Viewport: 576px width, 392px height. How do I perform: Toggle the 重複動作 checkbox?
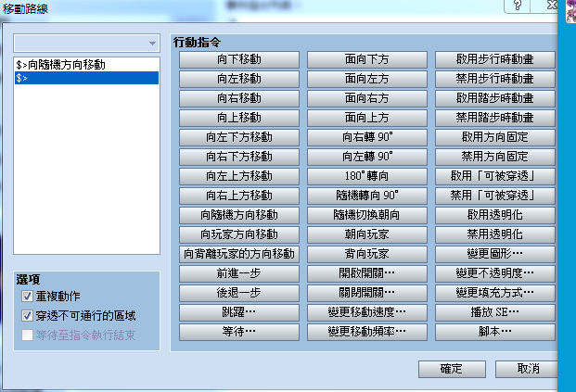pos(27,297)
